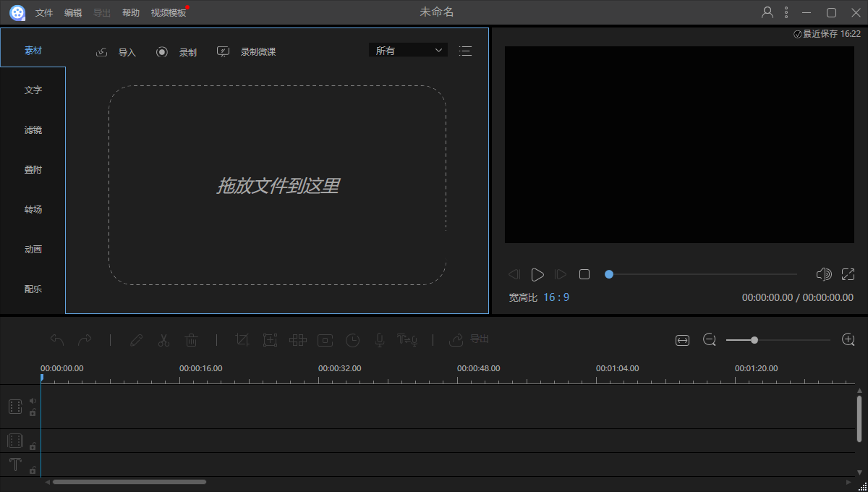Open the 所有 filter dropdown

(x=408, y=51)
